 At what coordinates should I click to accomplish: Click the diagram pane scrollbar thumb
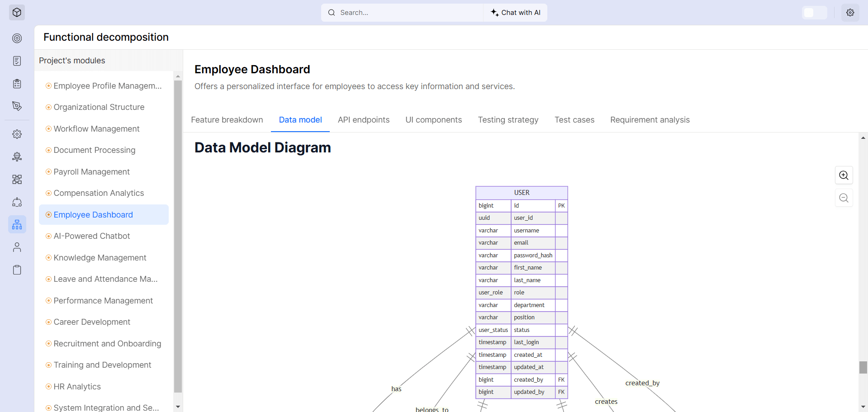863,367
